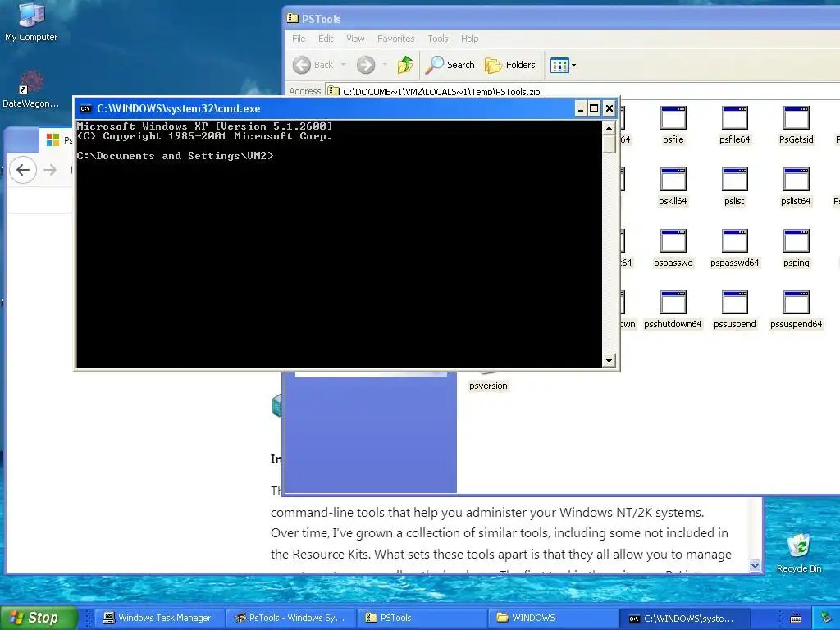840x630 pixels.
Task: Click the cmd.exe title bar icon
Action: tap(85, 109)
